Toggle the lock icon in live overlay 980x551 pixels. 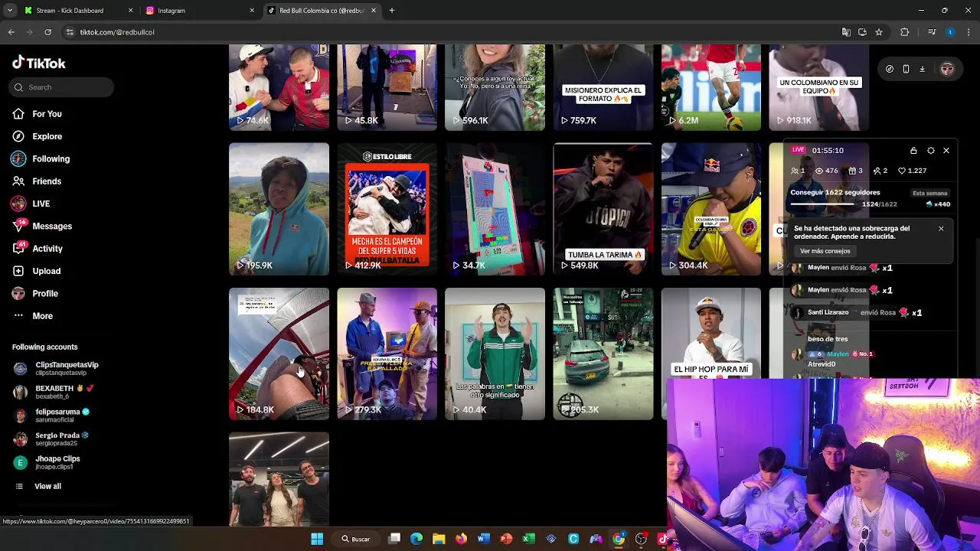tap(913, 151)
